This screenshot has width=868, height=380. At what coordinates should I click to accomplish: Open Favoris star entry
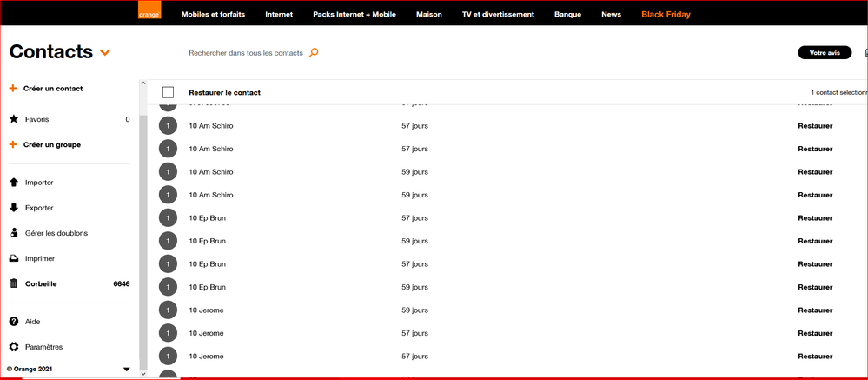pos(14,119)
